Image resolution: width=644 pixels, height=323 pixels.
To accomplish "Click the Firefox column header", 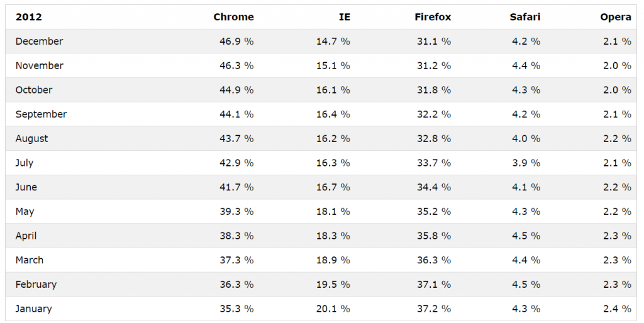I will (x=433, y=17).
